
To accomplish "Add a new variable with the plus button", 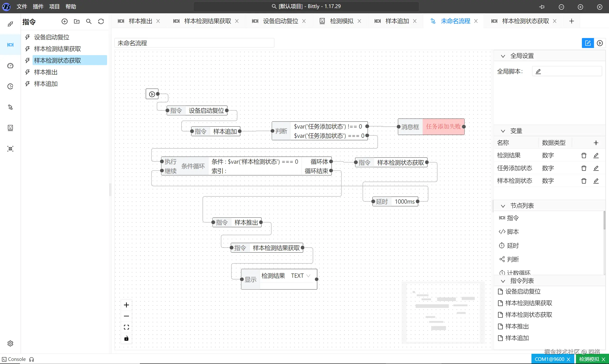I will 596,143.
